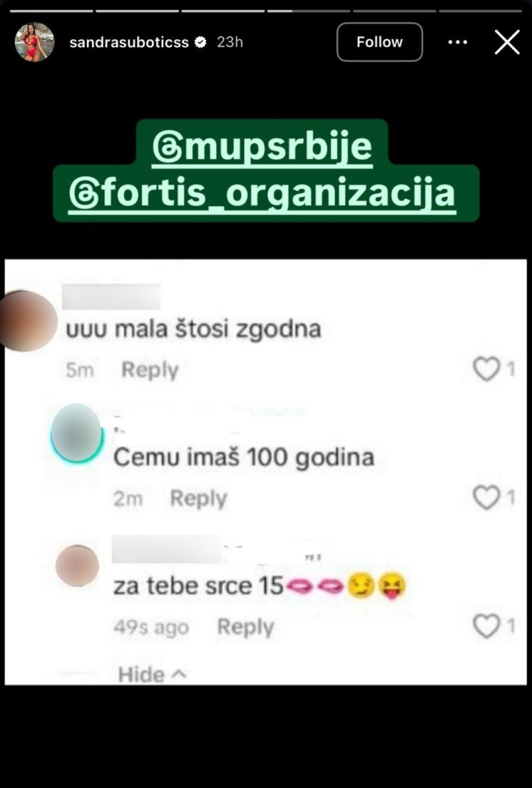Tap the verified badge next to username

(x=201, y=42)
